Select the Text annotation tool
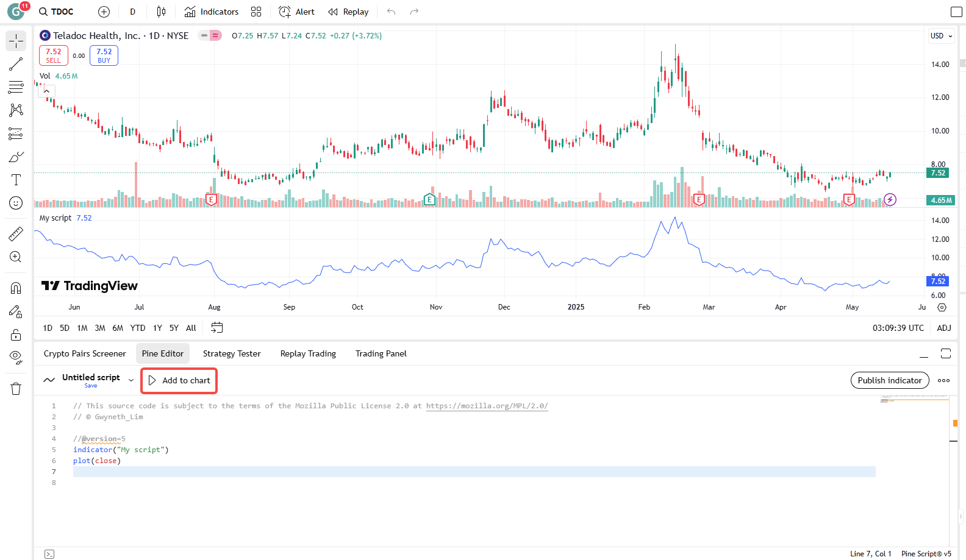The height and width of the screenshot is (560, 966). pyautogui.click(x=16, y=180)
